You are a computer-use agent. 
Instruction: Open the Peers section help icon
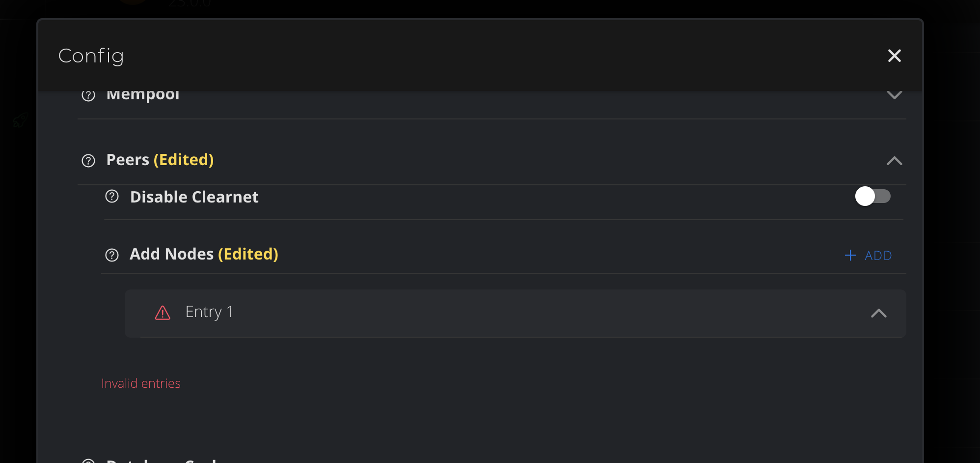[87, 160]
